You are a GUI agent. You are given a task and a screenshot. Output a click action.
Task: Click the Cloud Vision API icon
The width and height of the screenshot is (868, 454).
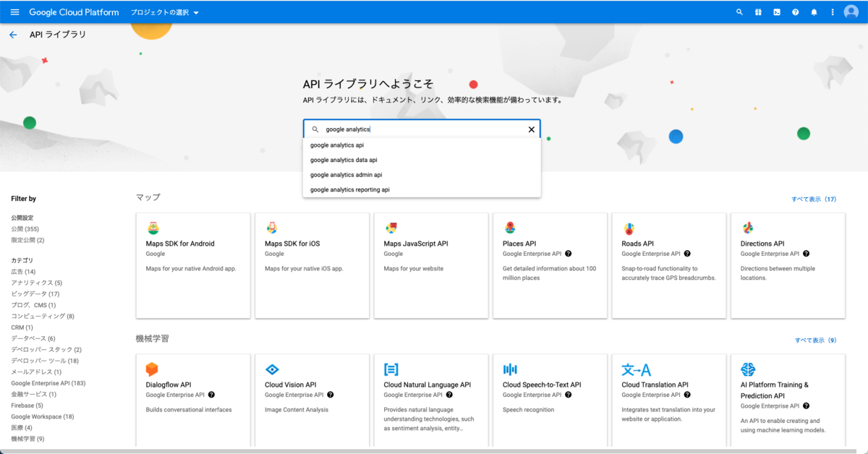click(272, 369)
